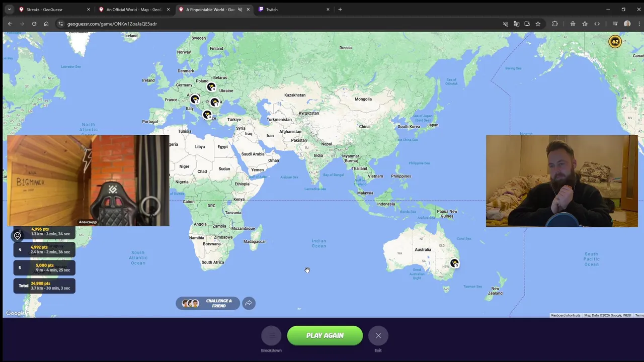Viewport: 644px width, 362px height.
Task: Click the star extension icon beside code brackets
Action: coord(585,24)
